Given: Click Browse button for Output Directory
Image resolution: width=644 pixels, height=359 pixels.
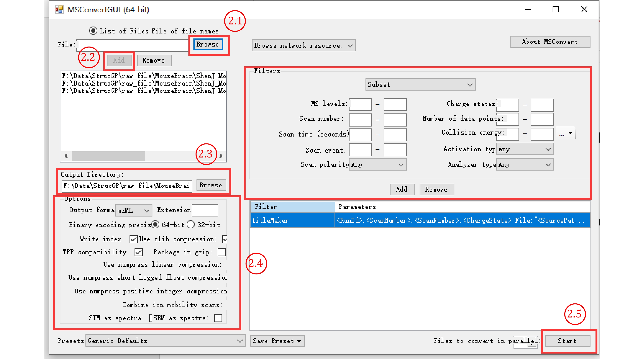Looking at the screenshot, I should click(211, 185).
